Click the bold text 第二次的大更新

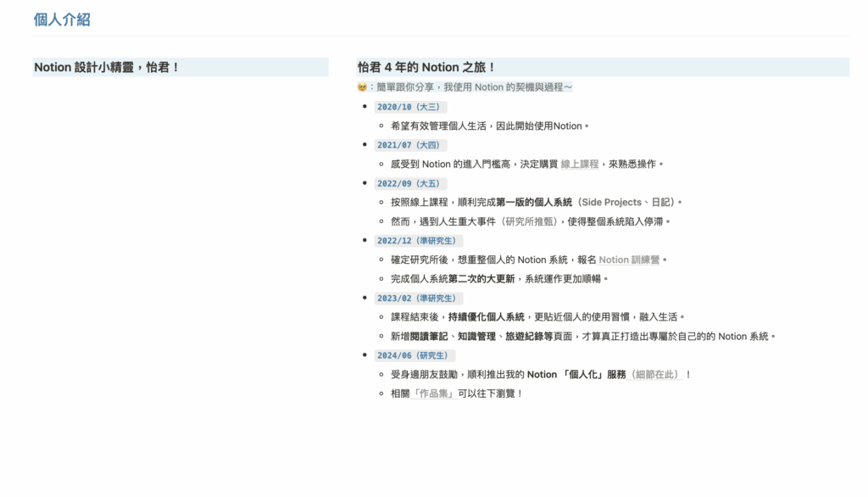point(481,279)
